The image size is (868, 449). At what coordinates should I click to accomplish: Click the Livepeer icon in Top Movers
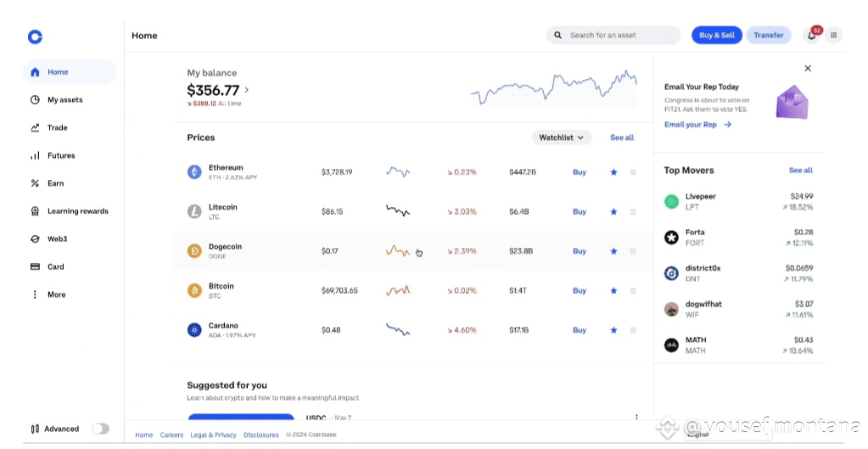click(x=671, y=201)
